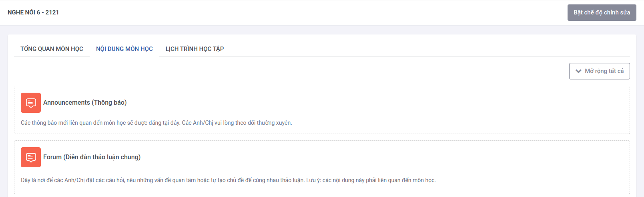Viewport: 644px width, 197px height.
Task: Open Forum (Diễn đàn thảo luận chung) link
Action: 92,157
